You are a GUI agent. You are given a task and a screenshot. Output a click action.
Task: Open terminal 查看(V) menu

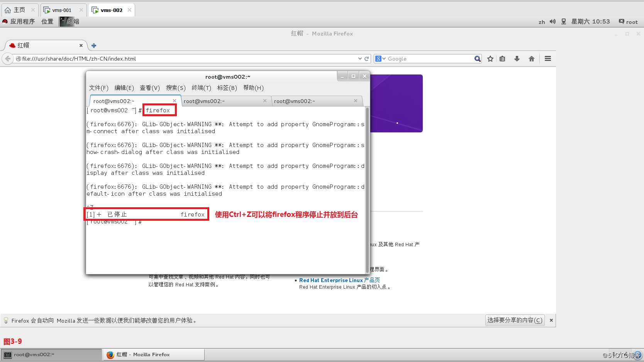pyautogui.click(x=150, y=88)
